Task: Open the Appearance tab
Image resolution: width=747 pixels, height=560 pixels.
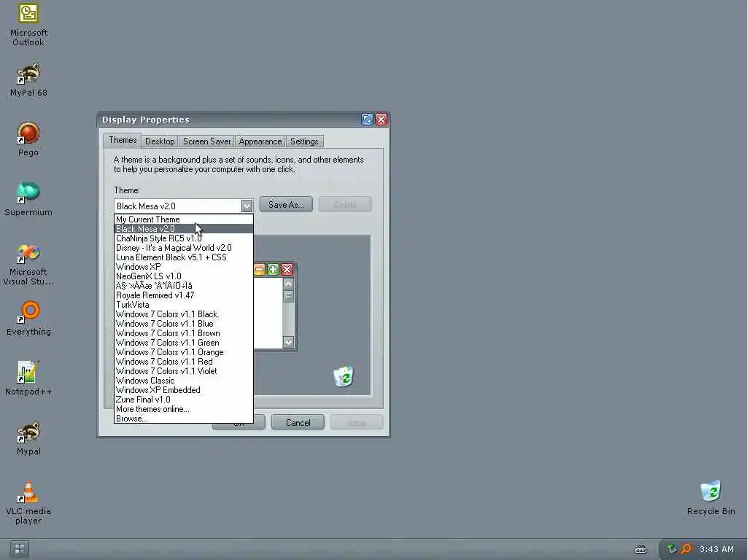Action: (x=260, y=141)
